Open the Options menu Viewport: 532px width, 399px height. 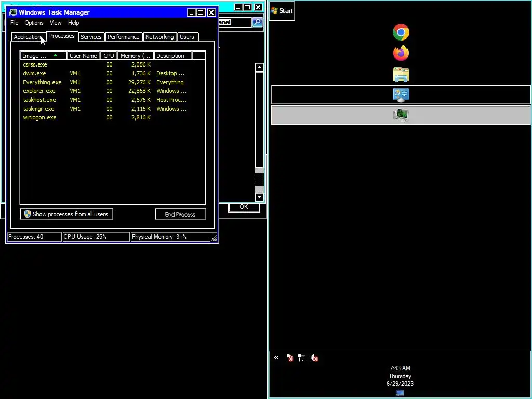tap(34, 23)
